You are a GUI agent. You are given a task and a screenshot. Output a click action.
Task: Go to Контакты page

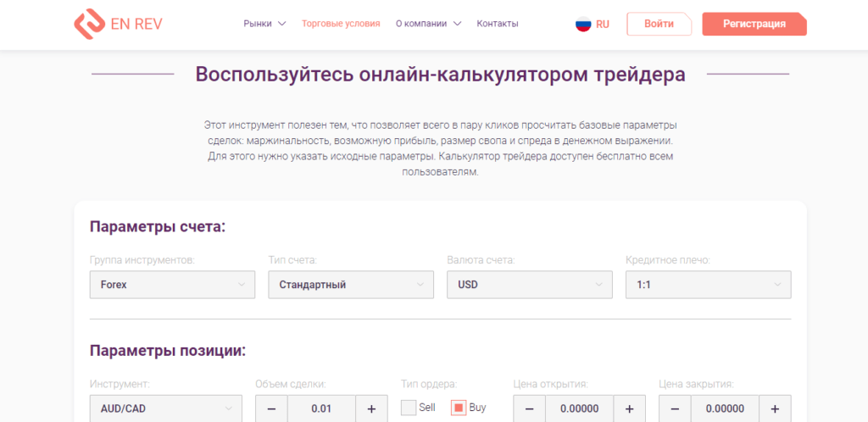pos(498,24)
